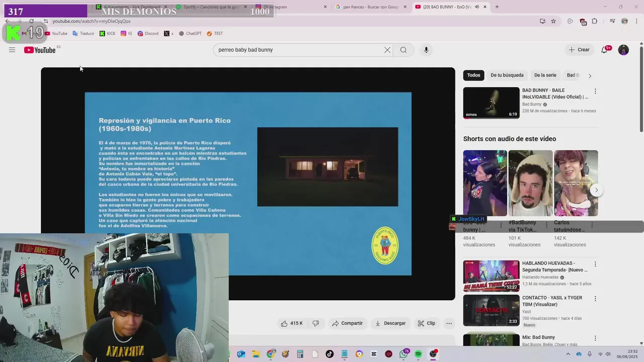Open options for BAILE INoLVIDABLE video
This screenshot has width=644, height=362.
[595, 92]
